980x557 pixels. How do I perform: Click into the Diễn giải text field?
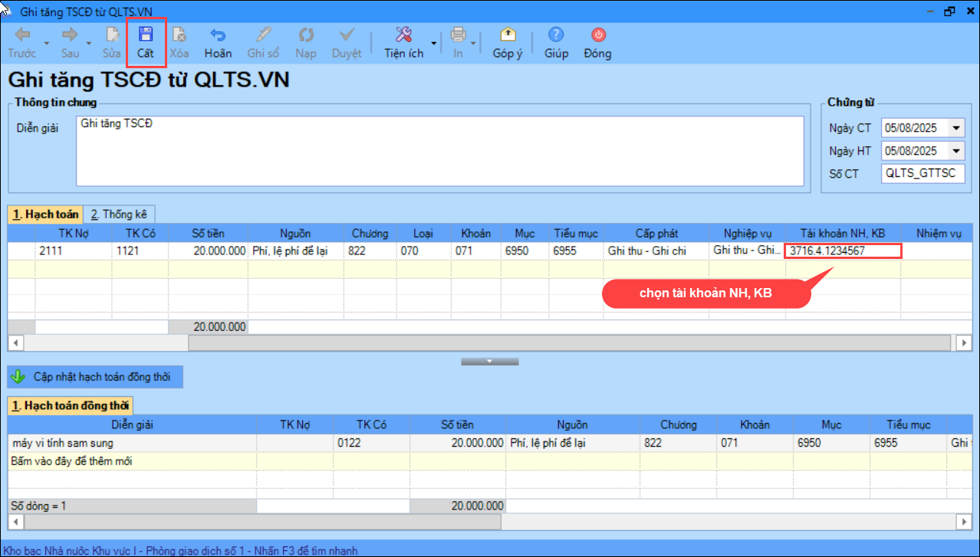point(440,151)
